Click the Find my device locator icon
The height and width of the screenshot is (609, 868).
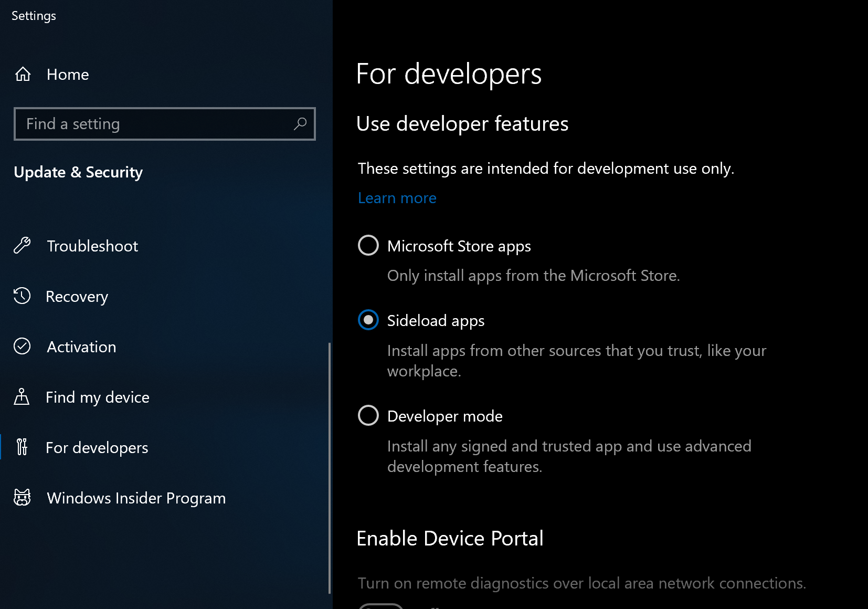click(22, 397)
